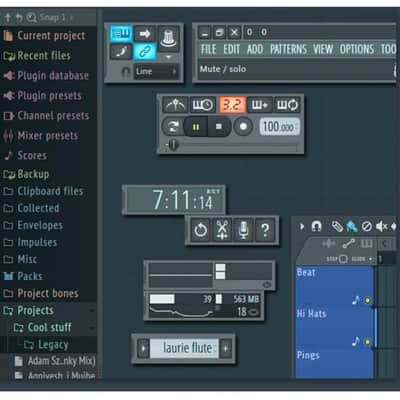Select previous pattern left of laurie flute
This screenshot has width=400, height=400.
tap(143, 349)
